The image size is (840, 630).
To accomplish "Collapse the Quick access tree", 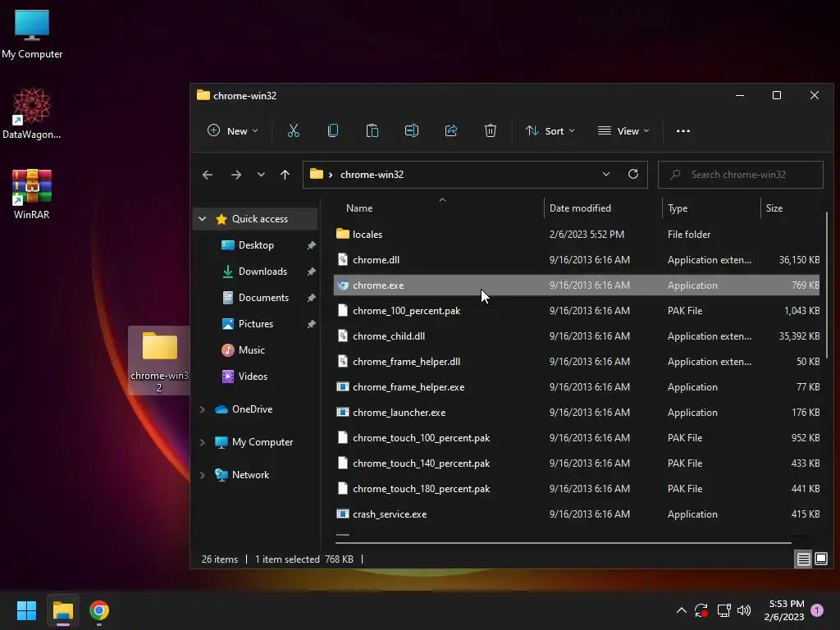I will pyautogui.click(x=202, y=218).
